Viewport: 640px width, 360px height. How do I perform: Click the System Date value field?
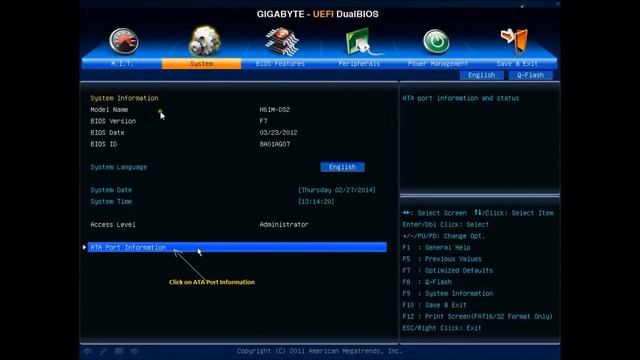[337, 190]
